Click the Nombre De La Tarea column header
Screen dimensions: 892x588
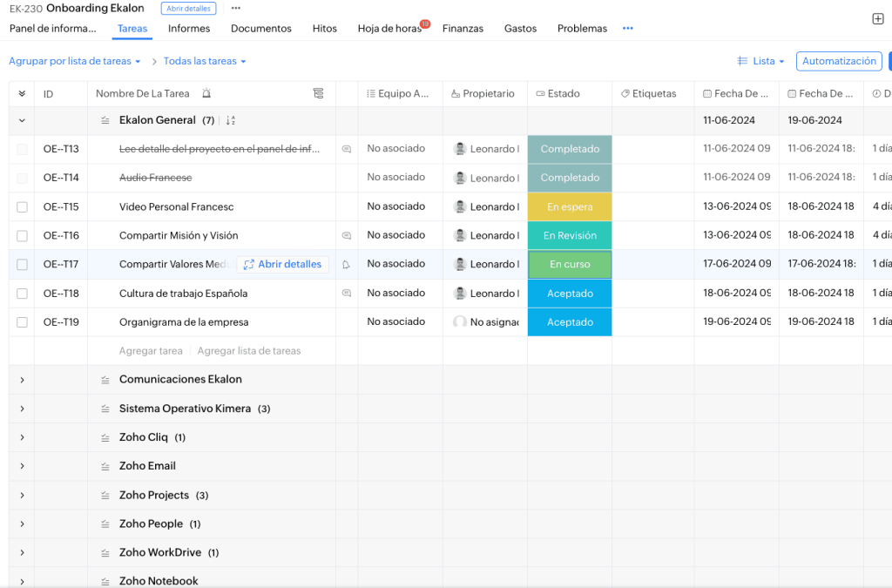coord(143,94)
